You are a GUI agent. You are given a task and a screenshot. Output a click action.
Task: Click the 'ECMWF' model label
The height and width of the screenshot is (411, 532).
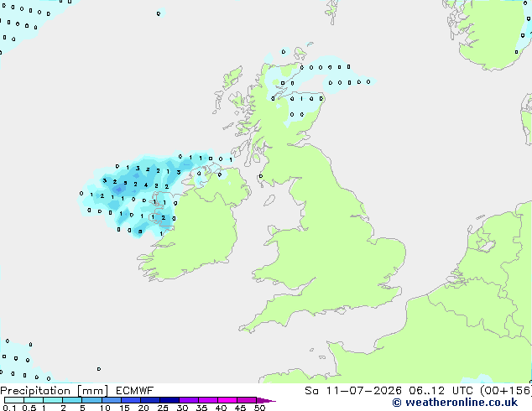[134, 391]
